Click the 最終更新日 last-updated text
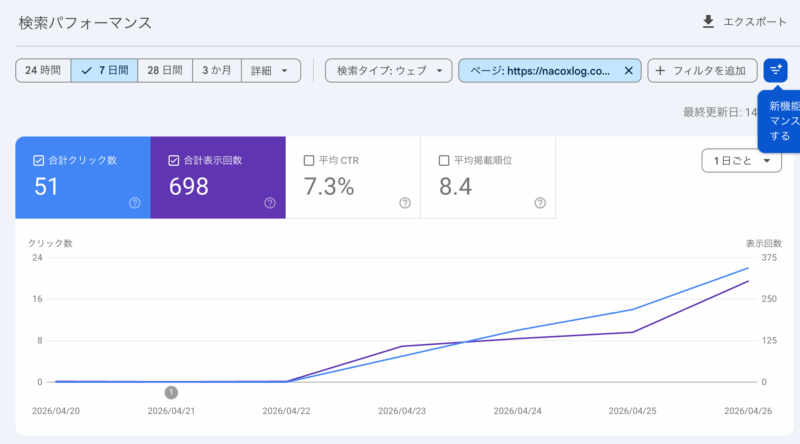 tap(720, 112)
